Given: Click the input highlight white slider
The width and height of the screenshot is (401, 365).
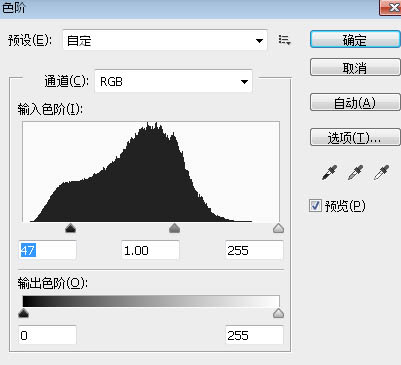Looking at the screenshot, I should tap(278, 228).
